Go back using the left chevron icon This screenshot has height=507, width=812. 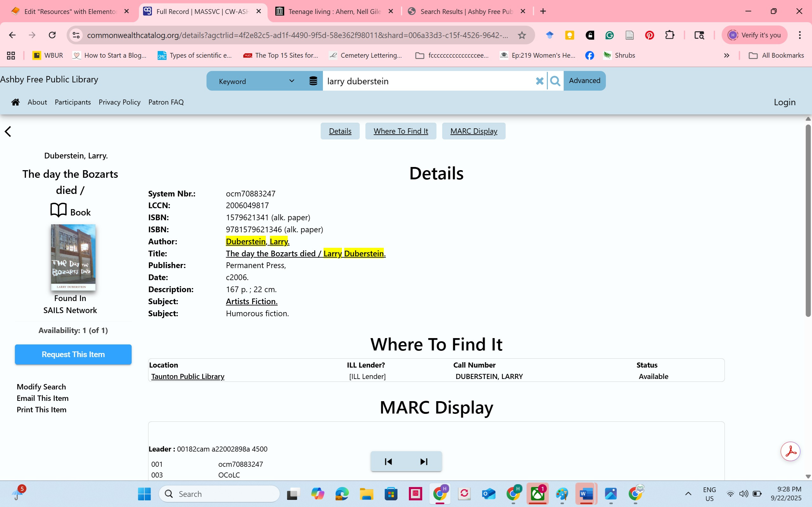pos(8,132)
